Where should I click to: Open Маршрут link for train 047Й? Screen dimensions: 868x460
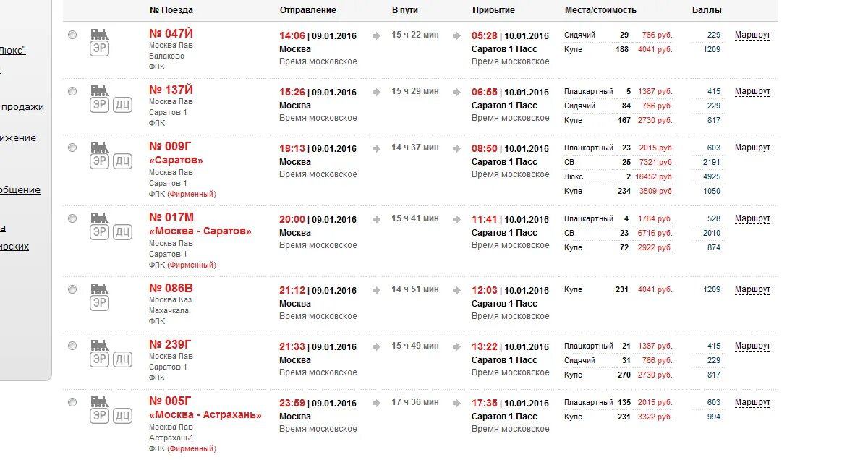point(752,35)
